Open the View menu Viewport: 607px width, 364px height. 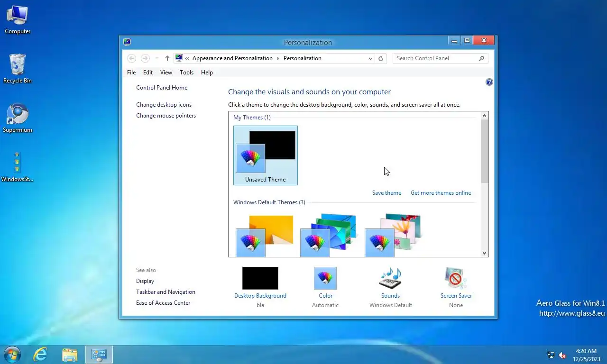pos(166,73)
